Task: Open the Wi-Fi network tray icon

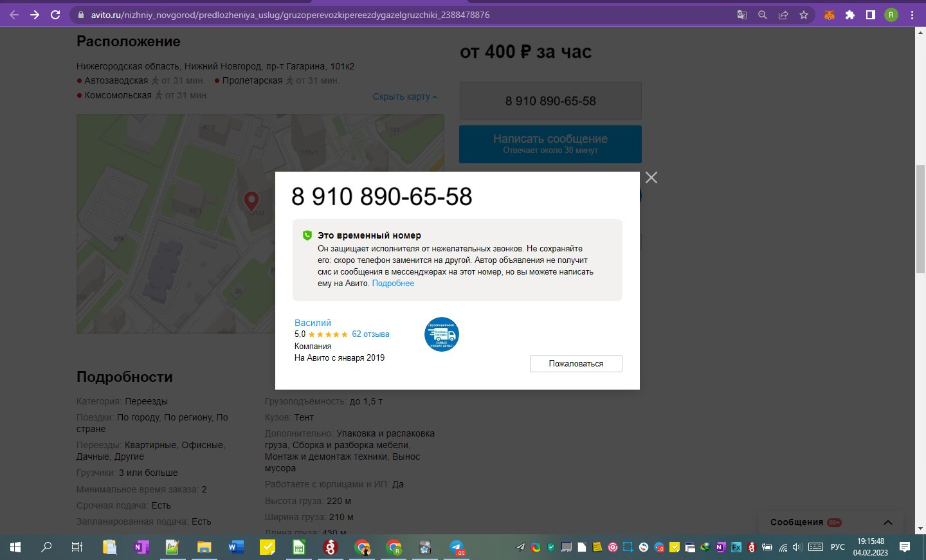Action: pos(783,547)
